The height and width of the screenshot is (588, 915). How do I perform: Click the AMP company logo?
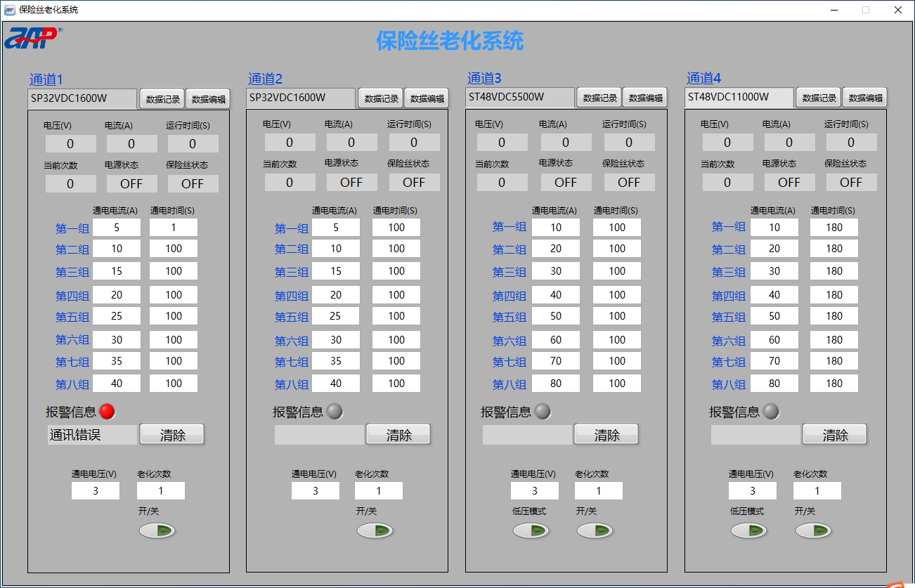click(x=33, y=38)
